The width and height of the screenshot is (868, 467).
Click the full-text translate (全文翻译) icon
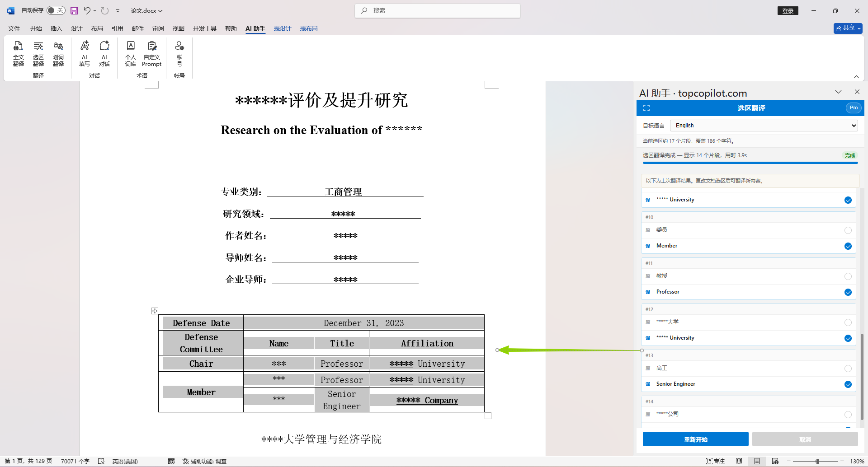[19, 53]
